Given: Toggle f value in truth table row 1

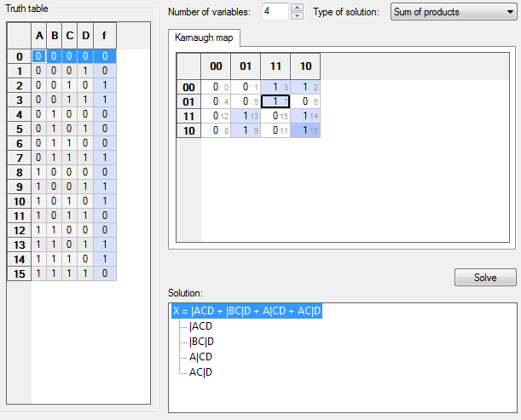Looking at the screenshot, I should (x=105, y=71).
